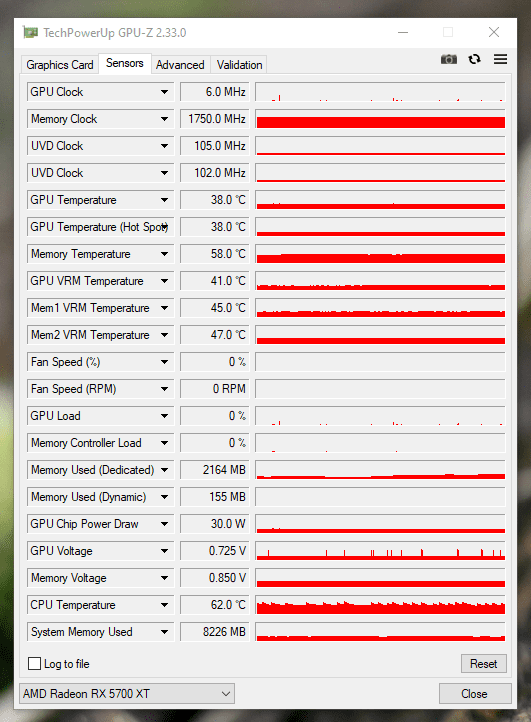Click the 30.0 W power draw value
The image size is (531, 722).
point(215,524)
